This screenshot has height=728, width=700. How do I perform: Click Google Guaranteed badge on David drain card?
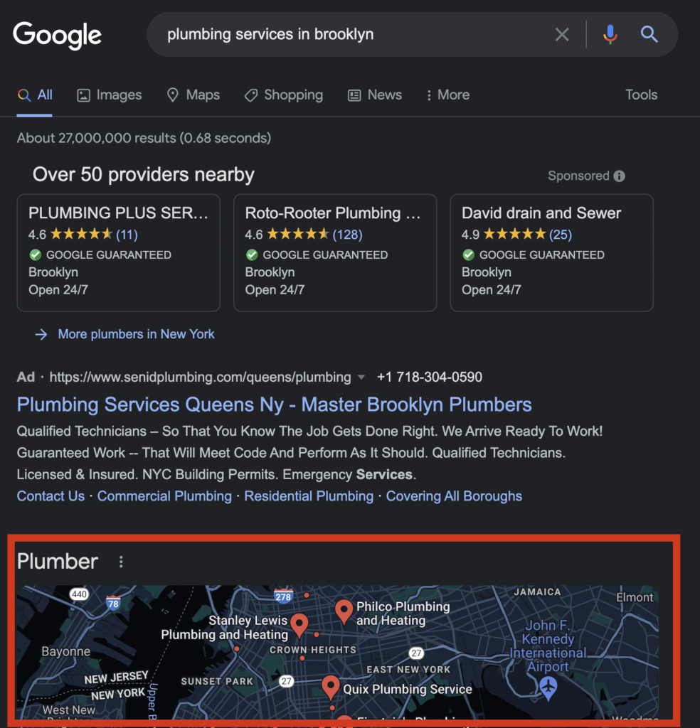coord(534,255)
